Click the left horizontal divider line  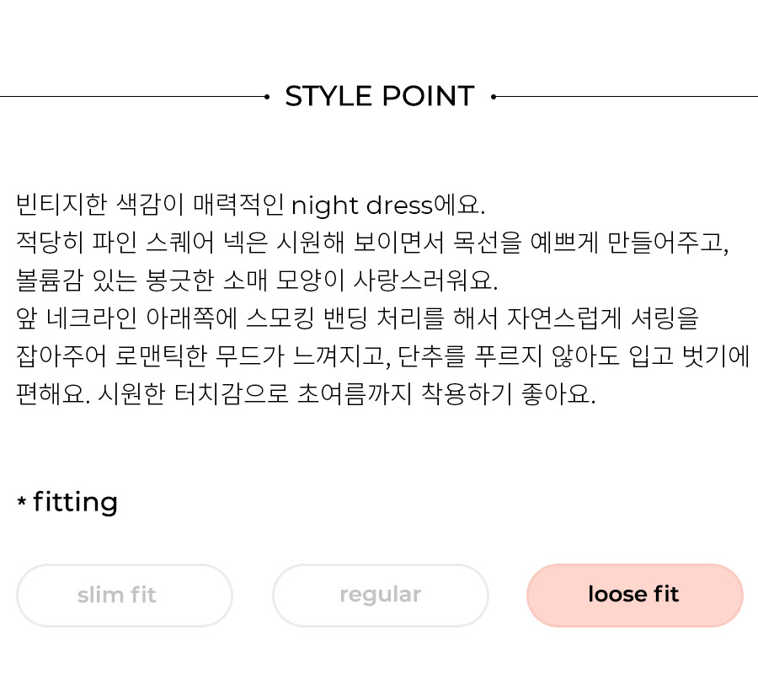point(132,97)
